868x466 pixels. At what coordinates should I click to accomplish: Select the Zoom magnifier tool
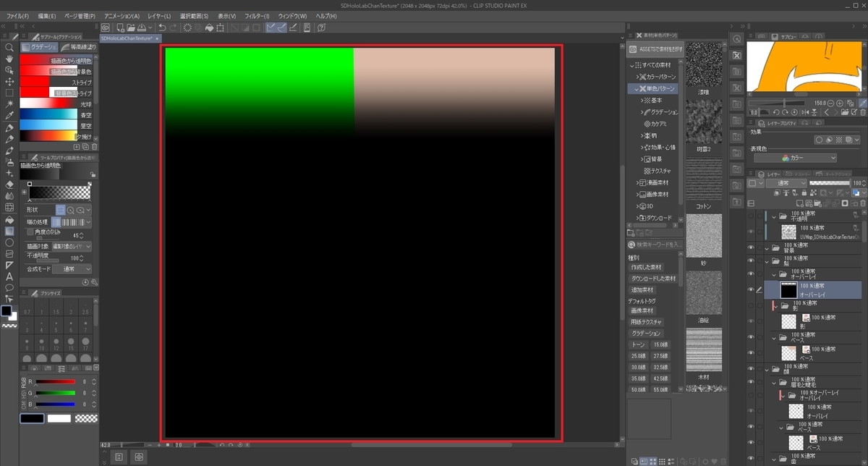coord(9,47)
